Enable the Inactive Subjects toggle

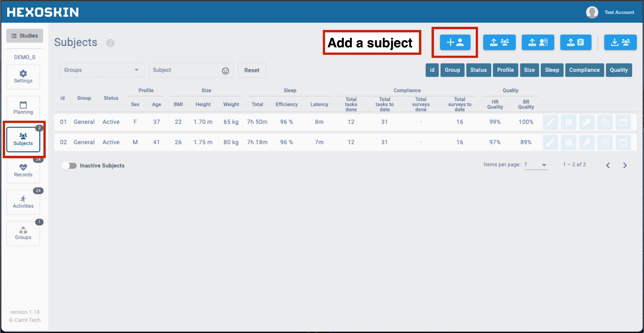point(69,166)
